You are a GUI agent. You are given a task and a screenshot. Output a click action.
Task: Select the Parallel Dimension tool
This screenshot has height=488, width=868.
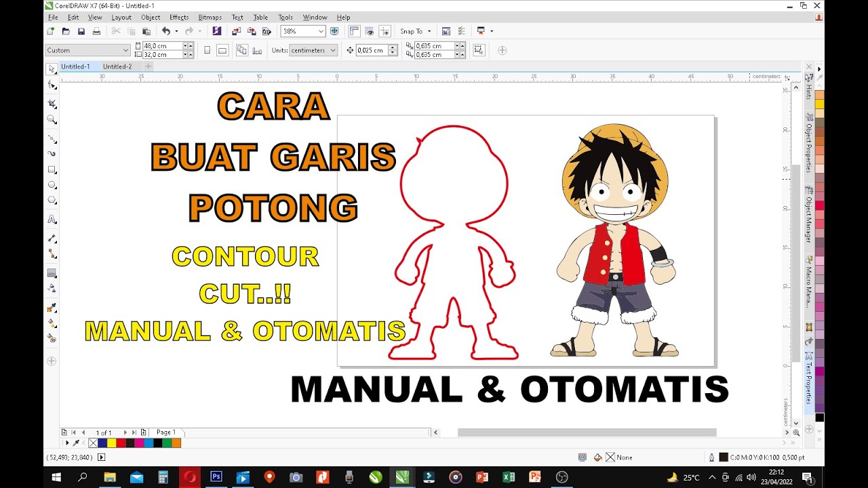[52, 239]
